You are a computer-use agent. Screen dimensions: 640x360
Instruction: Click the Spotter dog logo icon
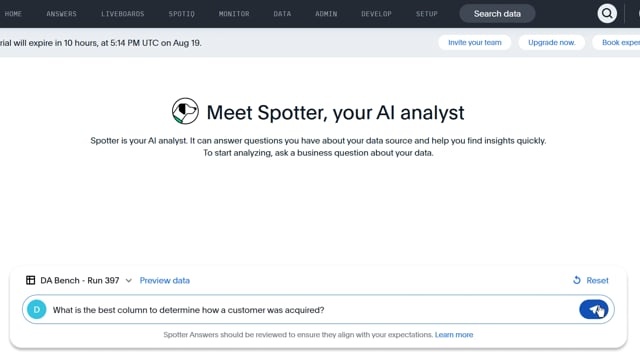point(185,111)
